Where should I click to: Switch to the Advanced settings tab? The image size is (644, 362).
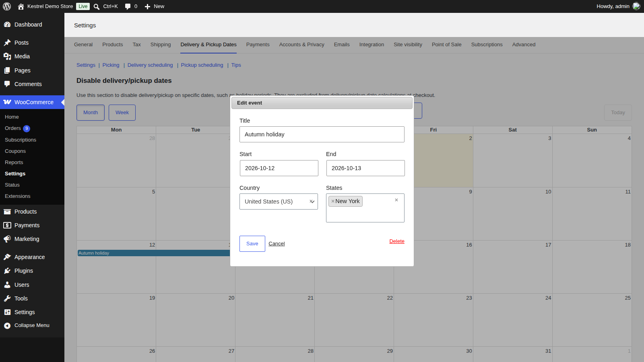[524, 45]
